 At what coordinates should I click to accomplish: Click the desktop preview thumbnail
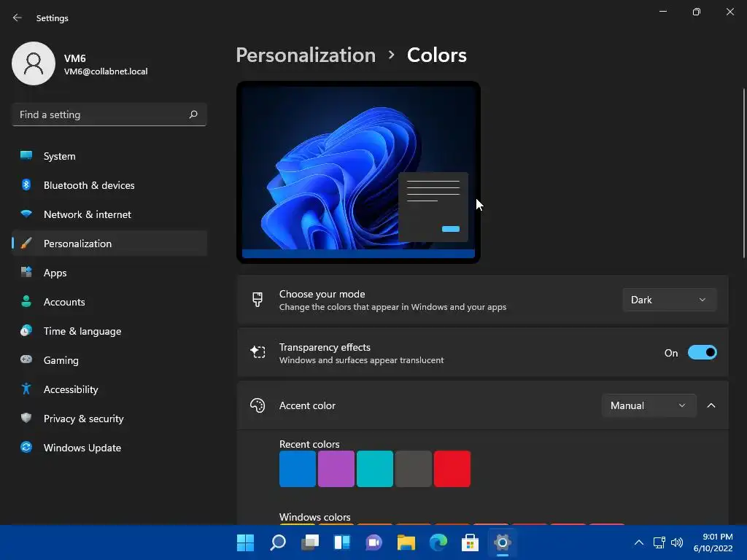pos(358,172)
